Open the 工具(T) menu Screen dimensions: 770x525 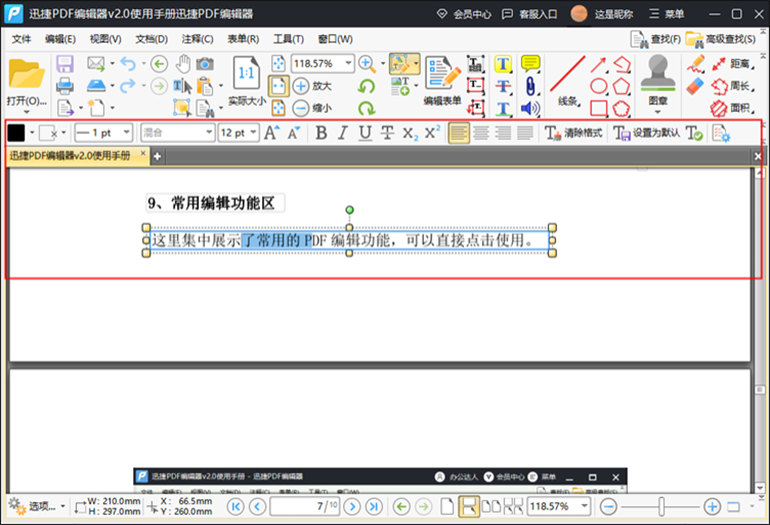289,39
